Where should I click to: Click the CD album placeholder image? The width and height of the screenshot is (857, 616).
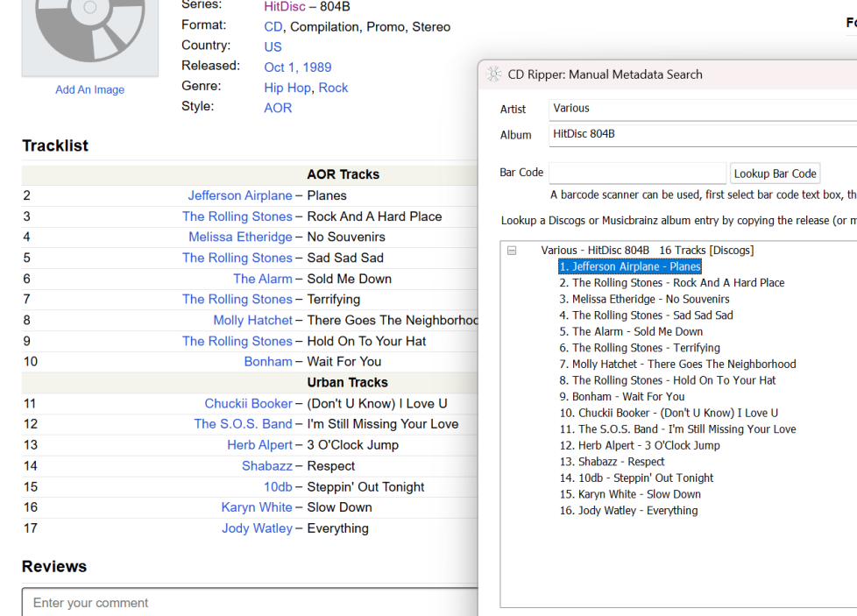coord(90,35)
